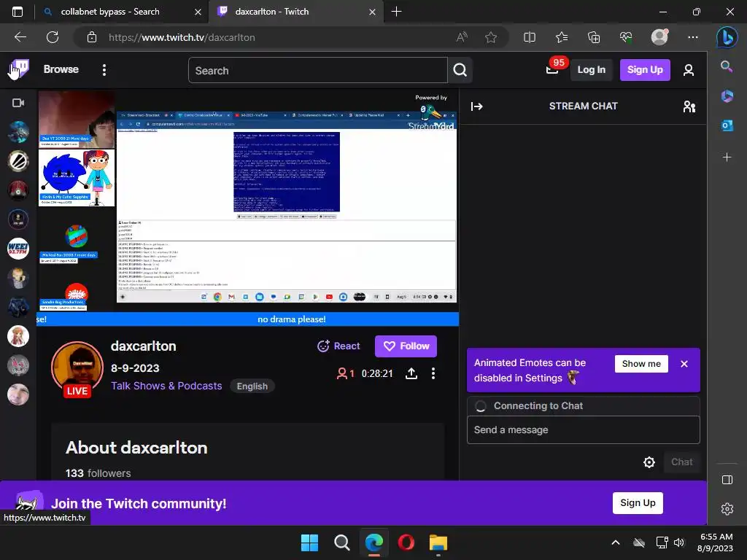Open chat settings gear icon
747x560 pixels.
649,462
